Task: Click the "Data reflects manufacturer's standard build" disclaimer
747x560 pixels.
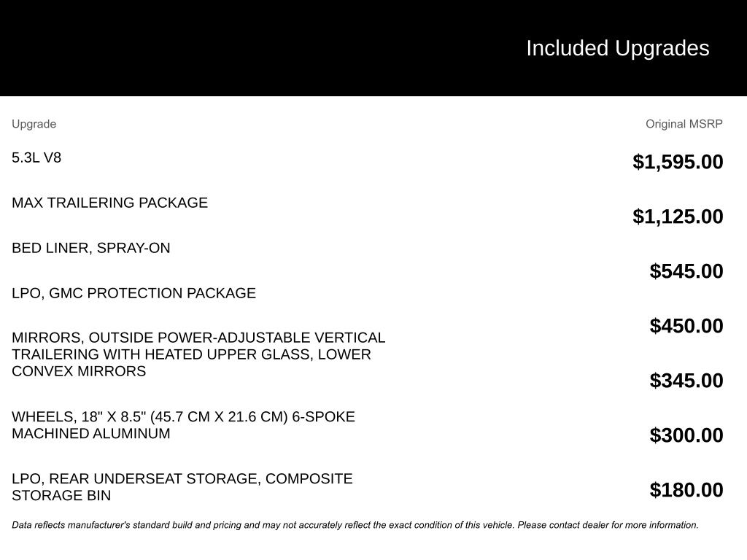Action: [x=219, y=525]
